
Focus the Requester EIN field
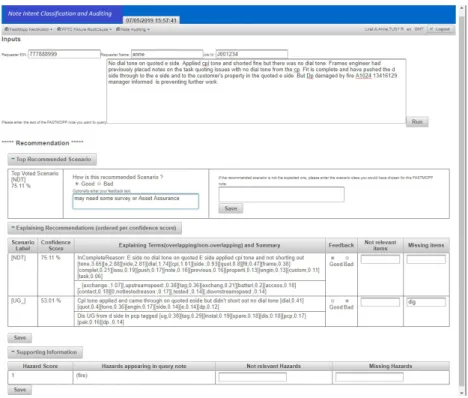(64, 54)
